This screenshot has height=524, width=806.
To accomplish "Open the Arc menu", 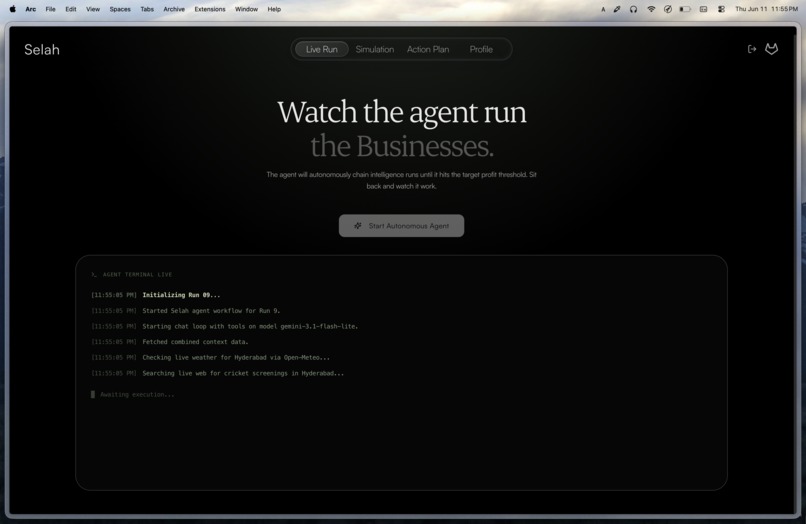I will point(31,9).
